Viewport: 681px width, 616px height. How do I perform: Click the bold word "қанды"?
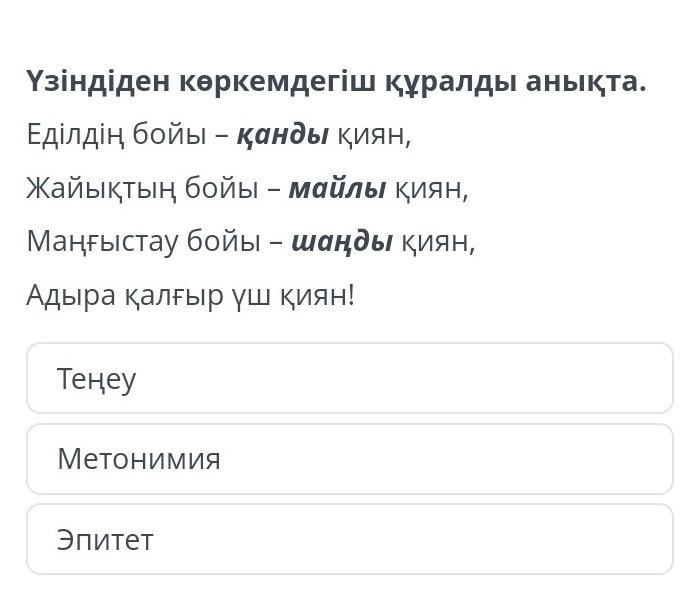[283, 135]
